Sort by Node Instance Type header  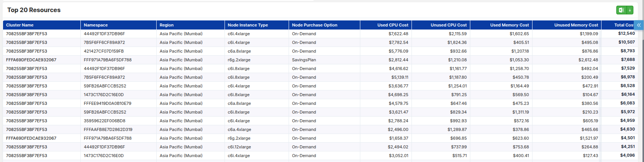[248, 25]
